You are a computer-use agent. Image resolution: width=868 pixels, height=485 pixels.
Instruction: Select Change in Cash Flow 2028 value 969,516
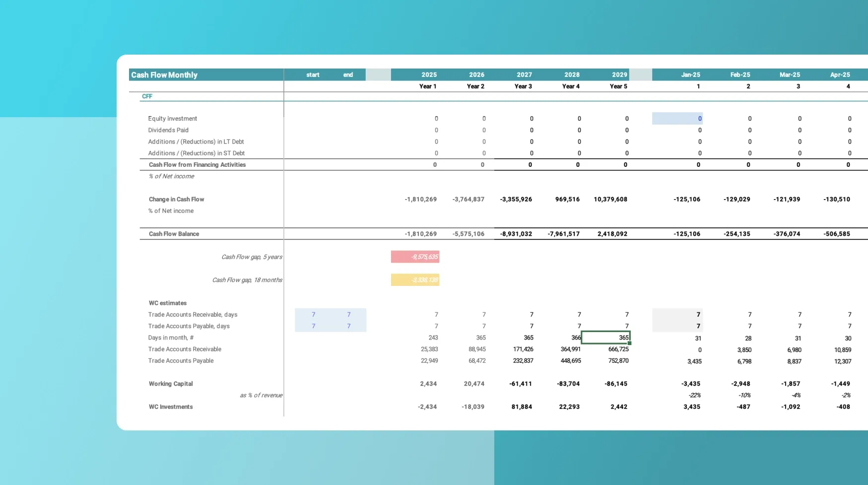point(567,200)
